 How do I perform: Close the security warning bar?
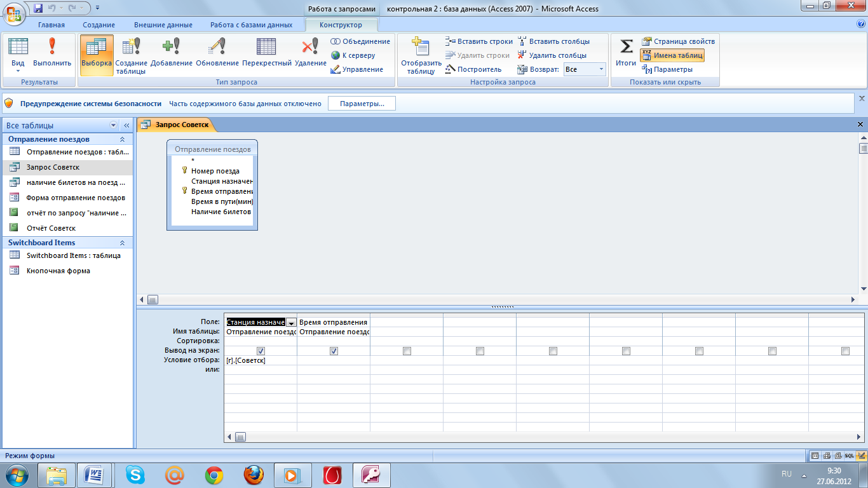[862, 98]
